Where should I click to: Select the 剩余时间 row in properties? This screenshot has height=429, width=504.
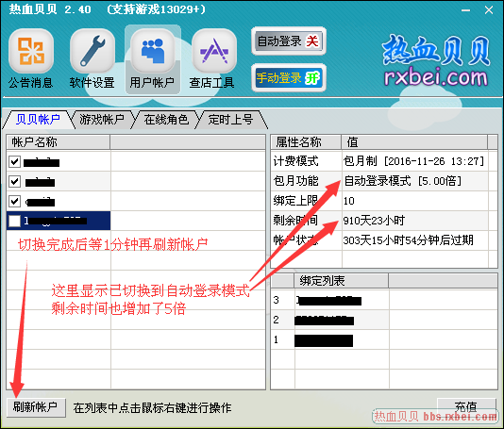380,221
